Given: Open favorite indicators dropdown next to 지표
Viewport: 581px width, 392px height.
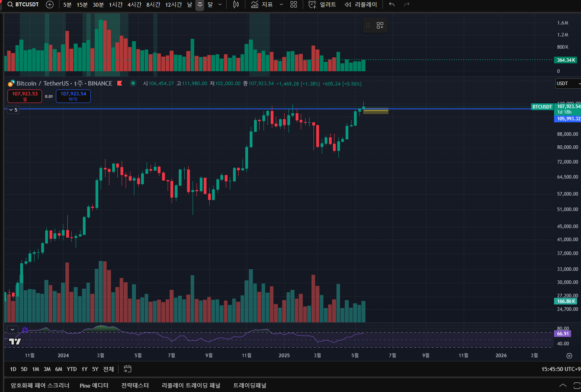Looking at the screenshot, I should [x=281, y=5].
